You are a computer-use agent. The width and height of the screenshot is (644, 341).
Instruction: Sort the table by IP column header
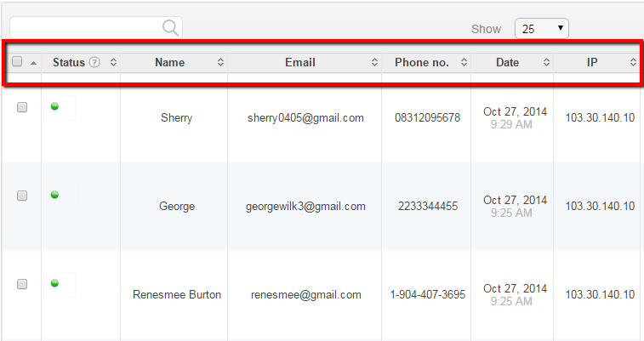coord(592,63)
